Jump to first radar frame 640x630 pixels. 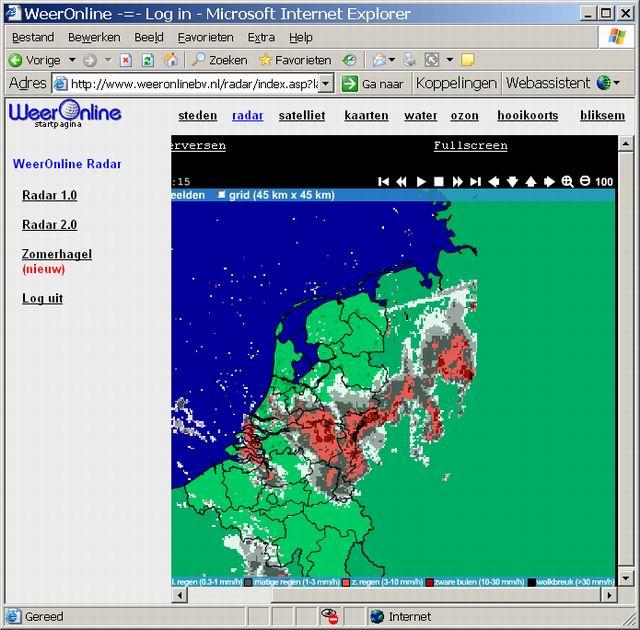(x=383, y=182)
